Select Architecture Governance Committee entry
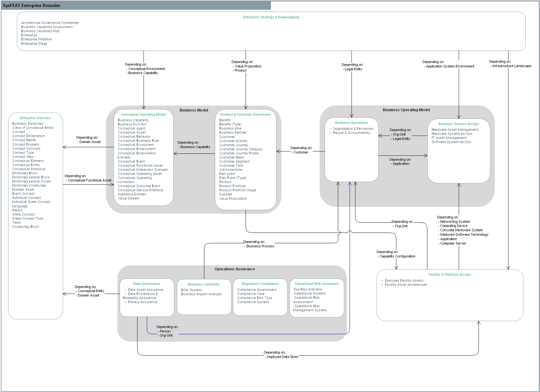540x392 pixels. 50,23
